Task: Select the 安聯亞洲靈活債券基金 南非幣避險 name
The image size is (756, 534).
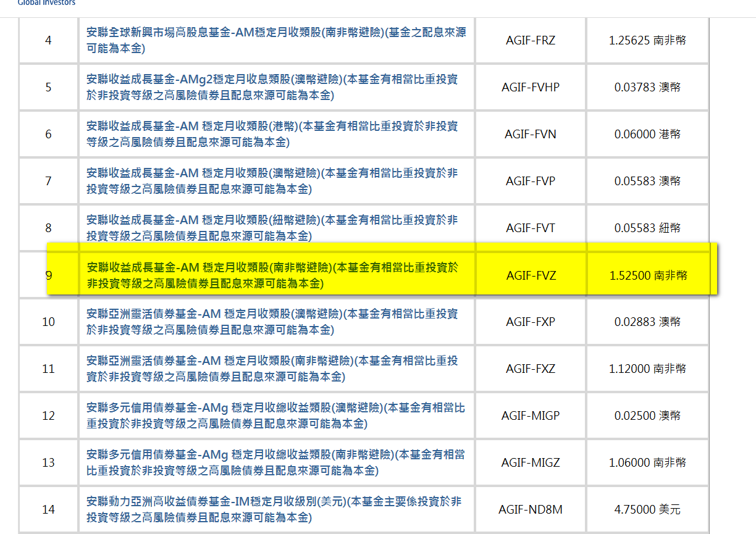Action: click(277, 369)
